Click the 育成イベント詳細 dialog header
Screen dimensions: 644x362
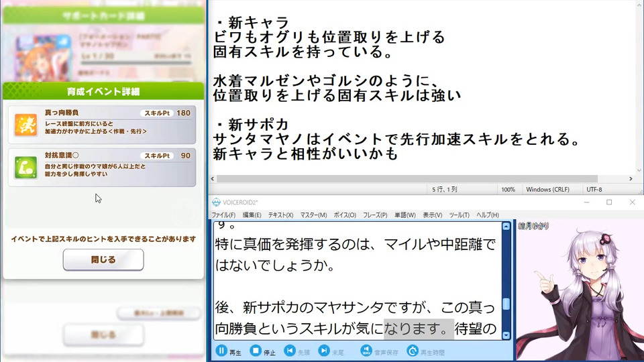[x=103, y=91]
